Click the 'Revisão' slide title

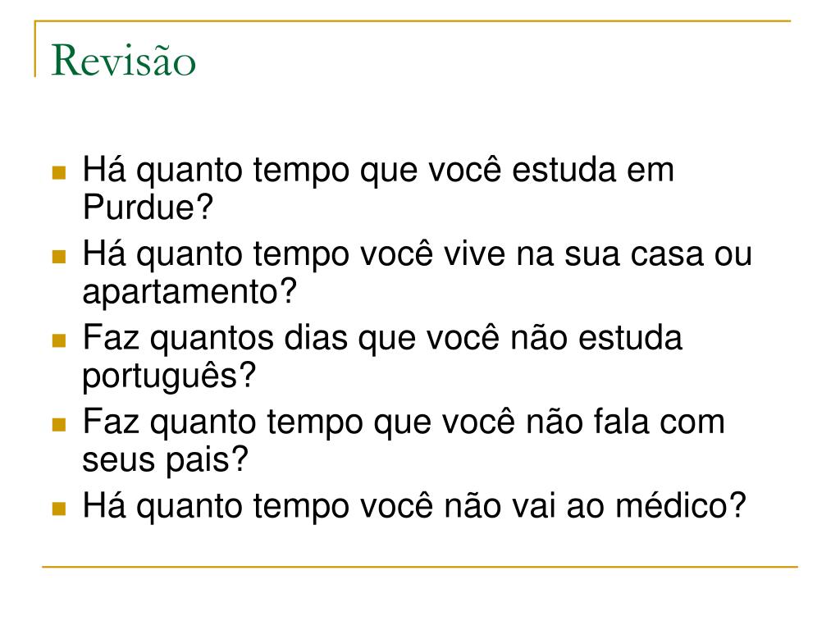pyautogui.click(x=123, y=60)
